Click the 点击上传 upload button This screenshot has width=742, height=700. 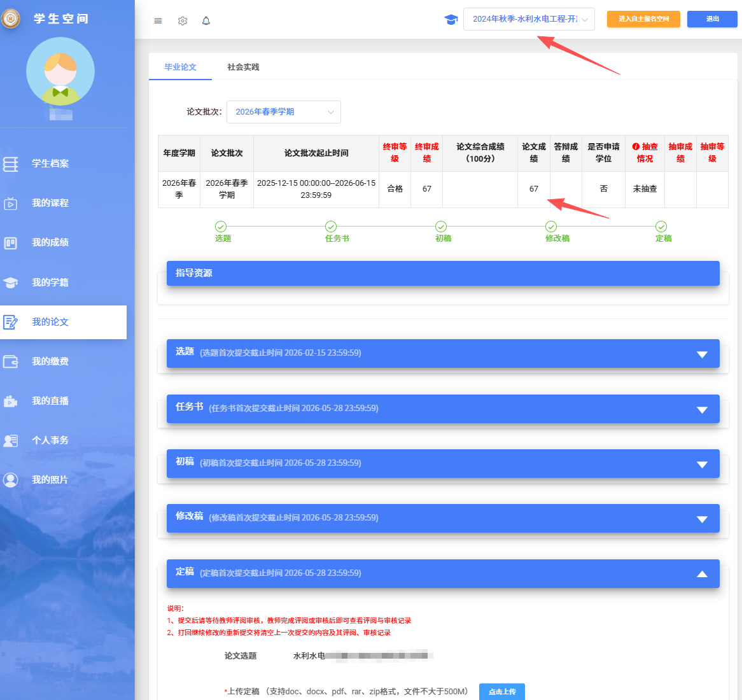point(502,692)
